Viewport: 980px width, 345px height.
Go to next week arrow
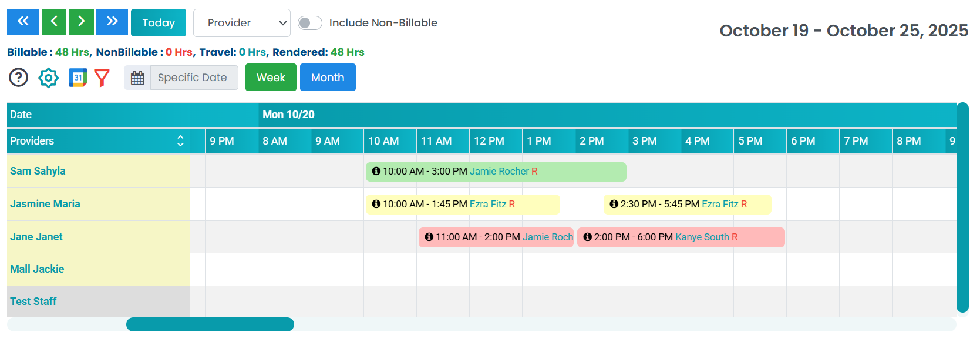82,22
